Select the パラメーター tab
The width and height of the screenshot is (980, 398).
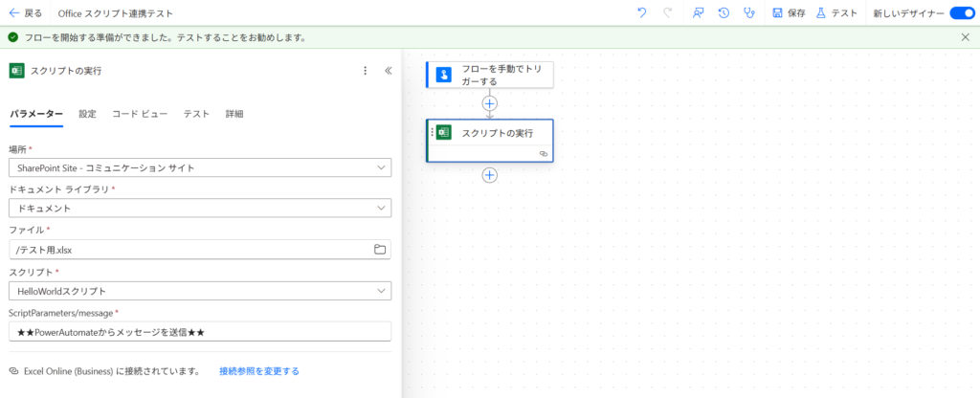36,115
